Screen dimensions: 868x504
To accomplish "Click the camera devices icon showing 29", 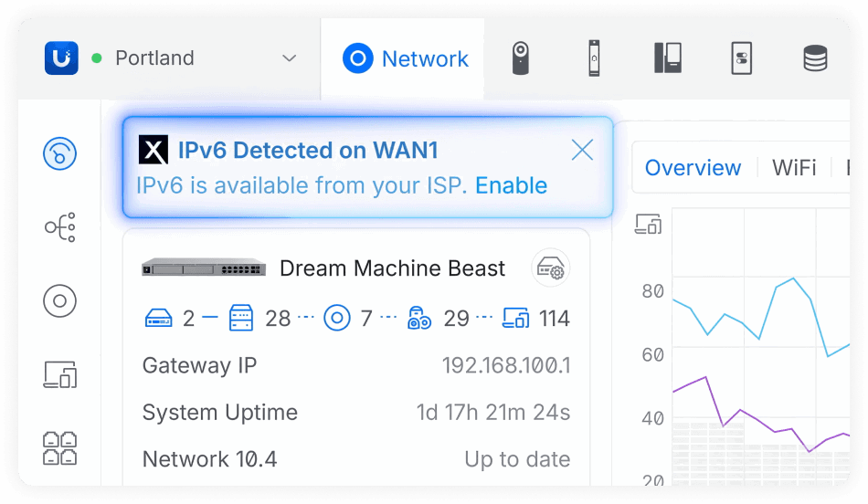I will (419, 318).
